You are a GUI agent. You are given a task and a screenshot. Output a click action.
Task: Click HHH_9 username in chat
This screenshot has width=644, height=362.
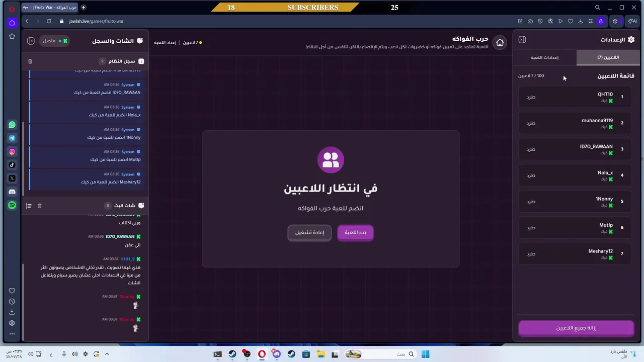(x=127, y=259)
